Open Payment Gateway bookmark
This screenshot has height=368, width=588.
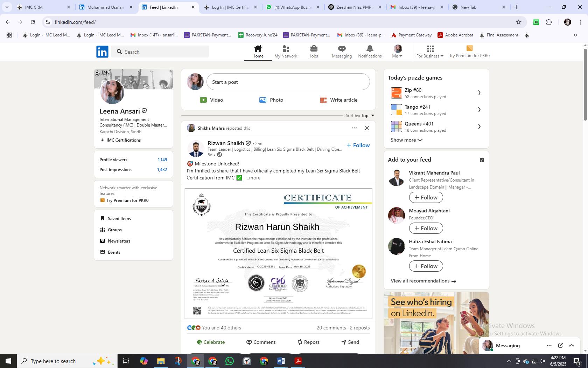pyautogui.click(x=411, y=35)
